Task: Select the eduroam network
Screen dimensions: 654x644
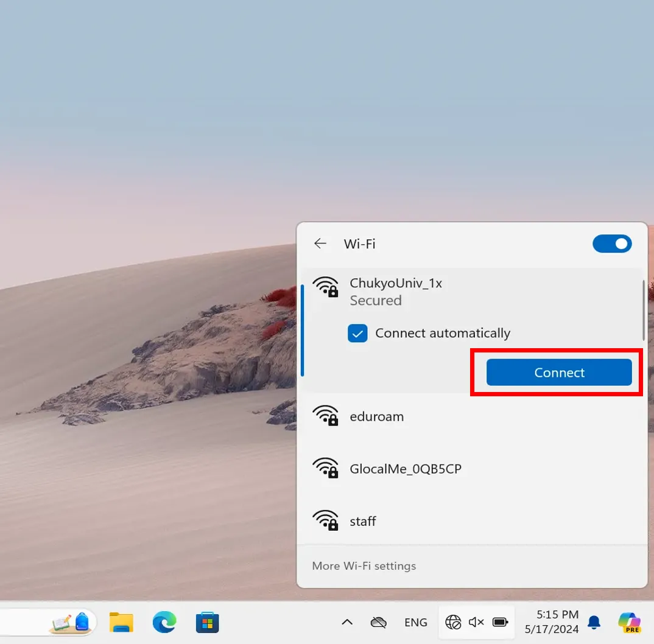Action: (x=376, y=417)
